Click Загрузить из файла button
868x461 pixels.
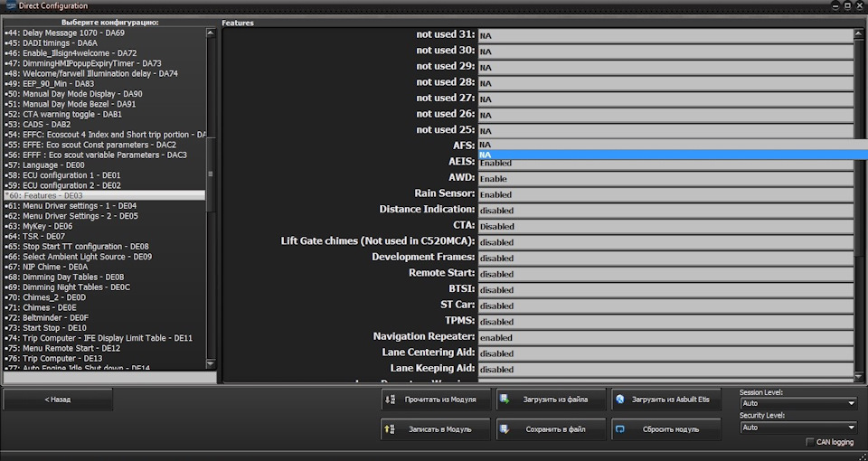point(551,399)
